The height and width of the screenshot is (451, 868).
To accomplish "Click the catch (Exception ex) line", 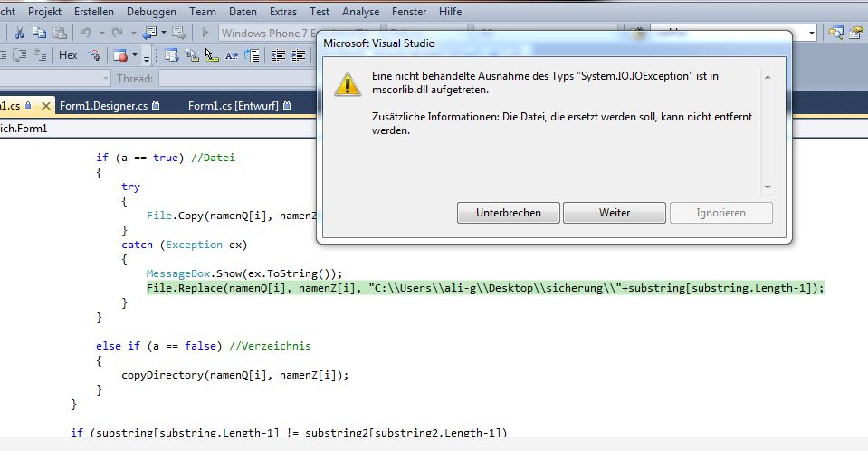I will pyautogui.click(x=185, y=245).
